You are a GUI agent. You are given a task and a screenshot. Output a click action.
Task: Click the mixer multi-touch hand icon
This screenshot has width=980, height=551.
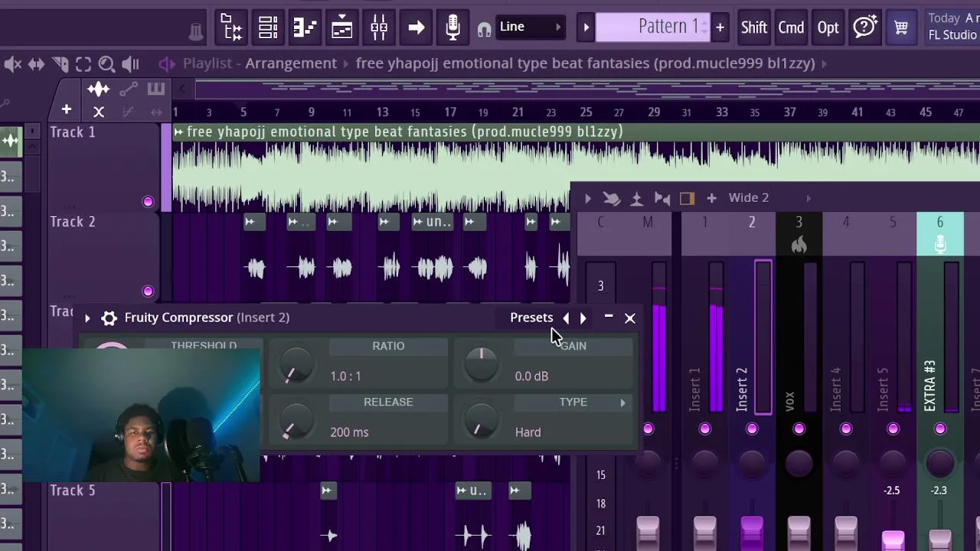pyautogui.click(x=611, y=198)
